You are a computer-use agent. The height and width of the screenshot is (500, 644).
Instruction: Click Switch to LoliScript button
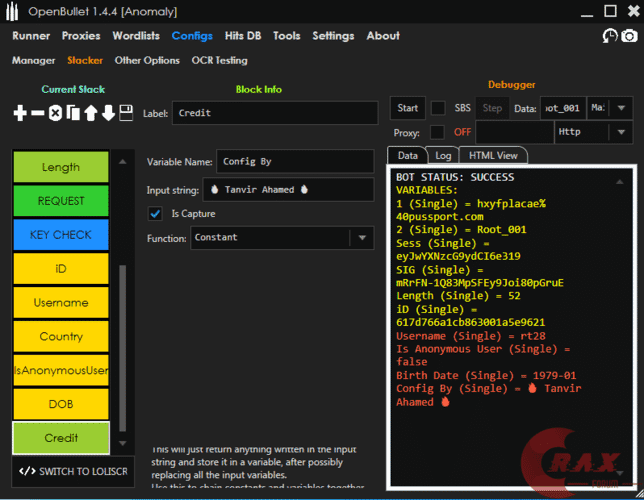pyautogui.click(x=70, y=471)
